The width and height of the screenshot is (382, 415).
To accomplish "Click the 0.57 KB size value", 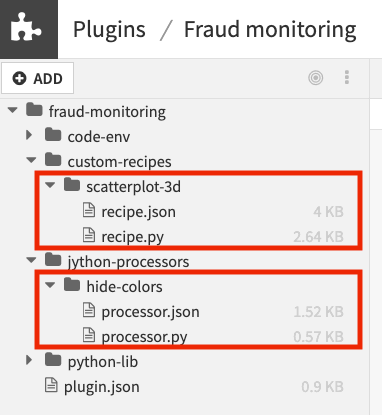I will coord(318,337).
